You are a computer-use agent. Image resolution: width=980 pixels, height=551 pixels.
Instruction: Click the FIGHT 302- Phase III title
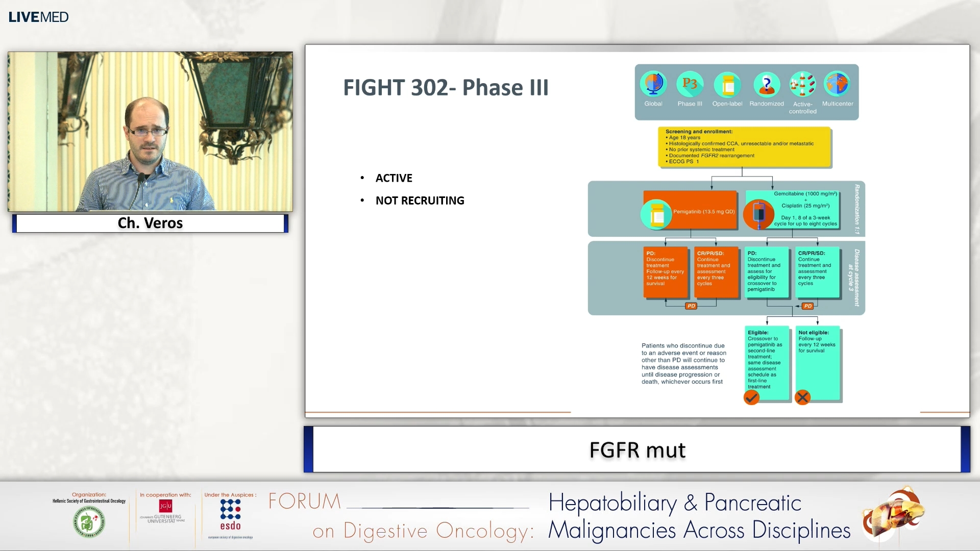(446, 87)
